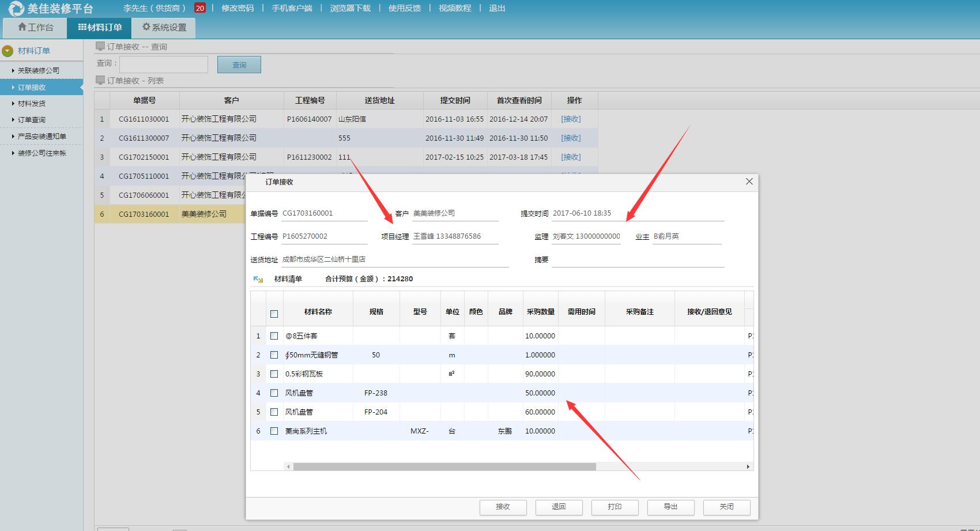Expand 关联装修公司 in the sidebar
This screenshot has width=980, height=531.
tap(38, 70)
